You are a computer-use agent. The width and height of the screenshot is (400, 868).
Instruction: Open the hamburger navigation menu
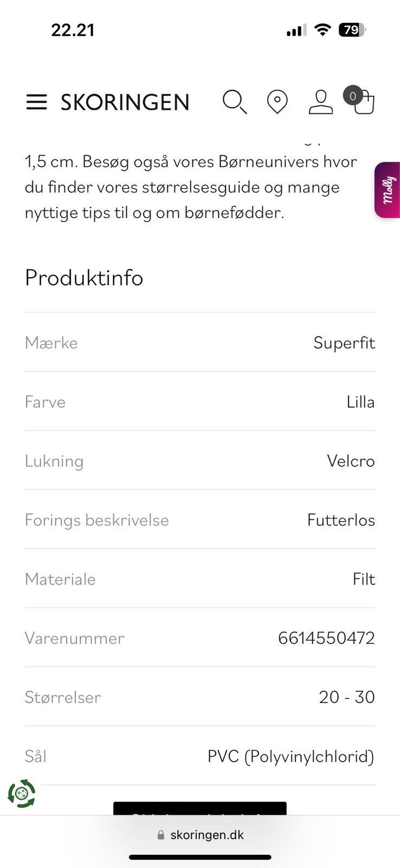[x=36, y=102]
